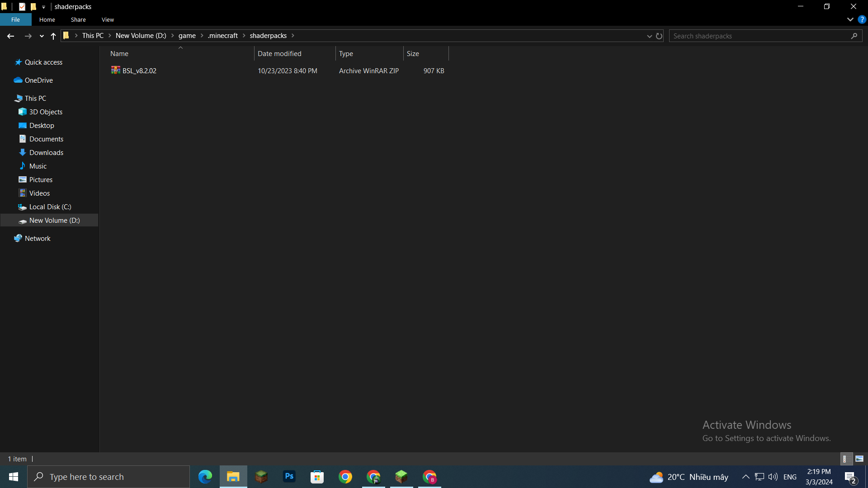The image size is (868, 488).
Task: Open Downloads in navigation pane
Action: pyautogui.click(x=46, y=152)
